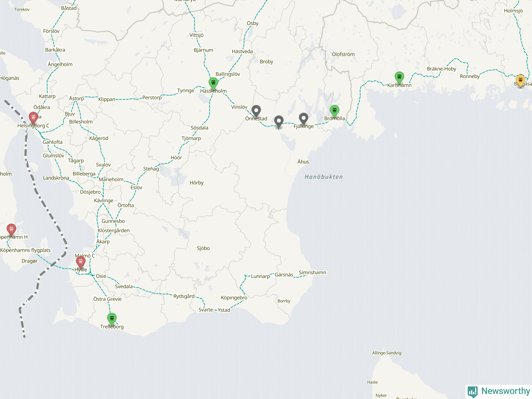Click the Kågeröd station label

pyautogui.click(x=99, y=138)
